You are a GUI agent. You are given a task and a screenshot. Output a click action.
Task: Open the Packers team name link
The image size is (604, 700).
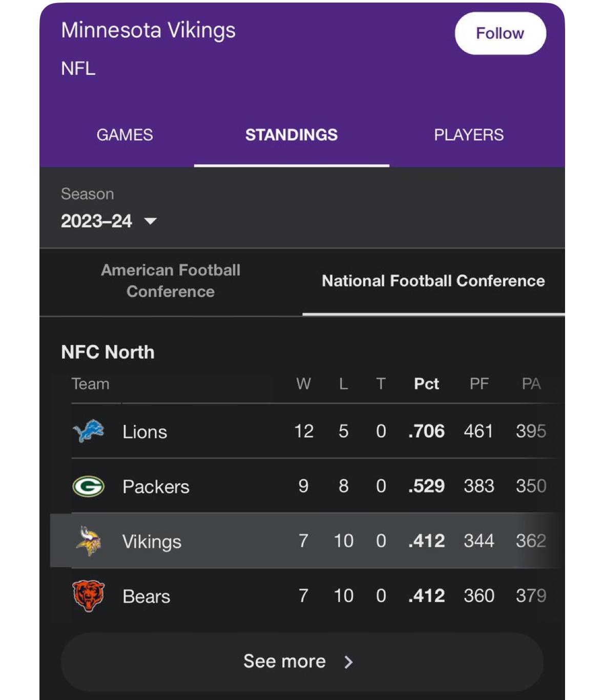pyautogui.click(x=156, y=487)
